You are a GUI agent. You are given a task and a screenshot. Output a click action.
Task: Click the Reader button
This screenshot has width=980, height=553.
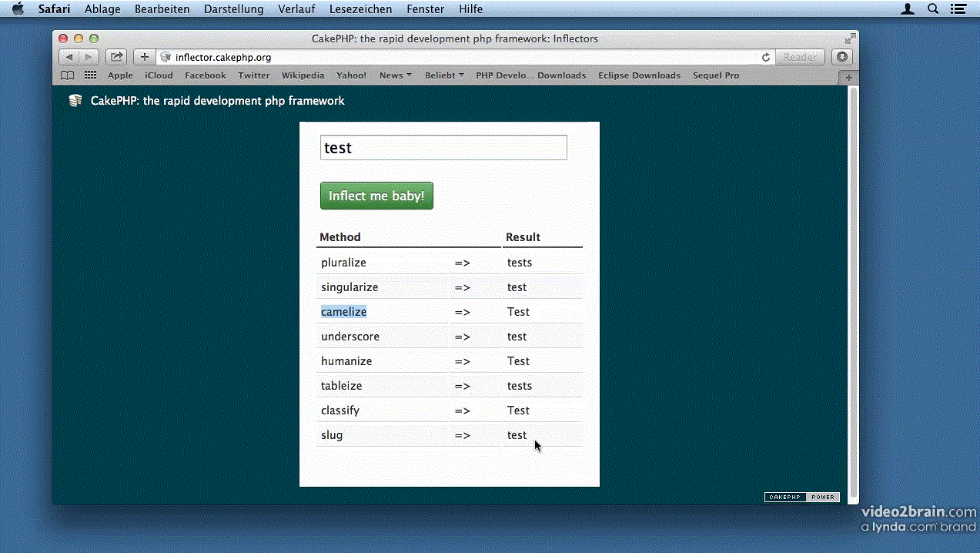click(x=800, y=57)
